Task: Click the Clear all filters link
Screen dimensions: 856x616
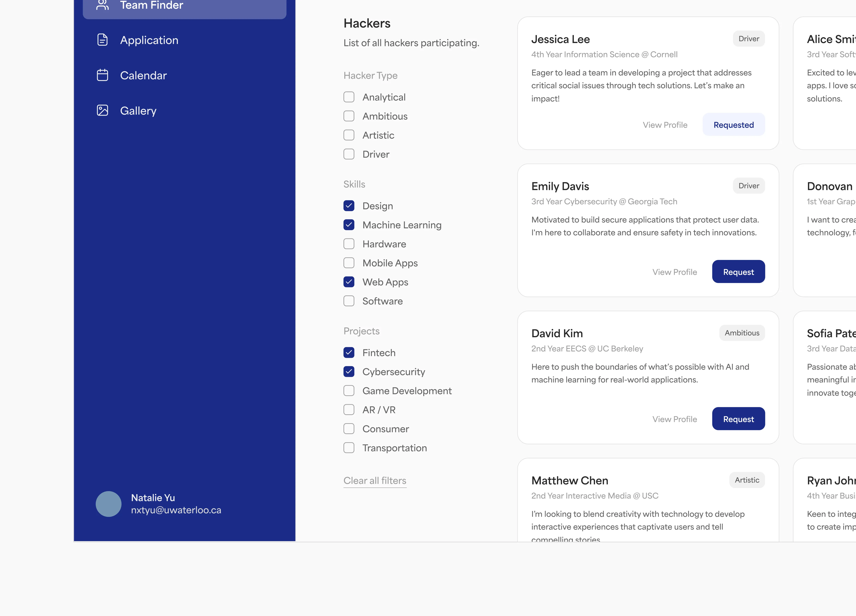Action: [x=375, y=481]
